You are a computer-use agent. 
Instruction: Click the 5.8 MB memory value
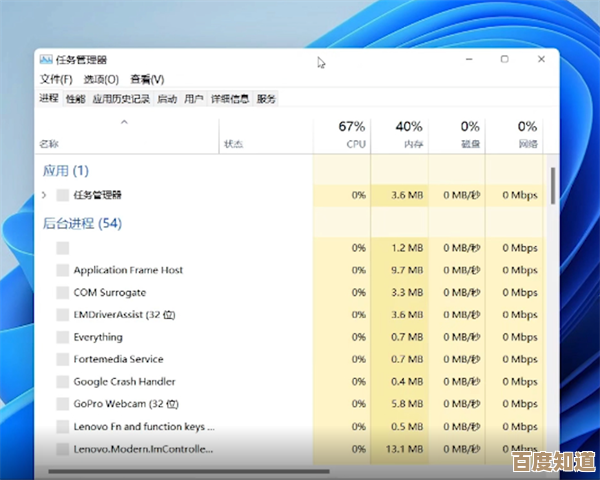[x=407, y=404]
